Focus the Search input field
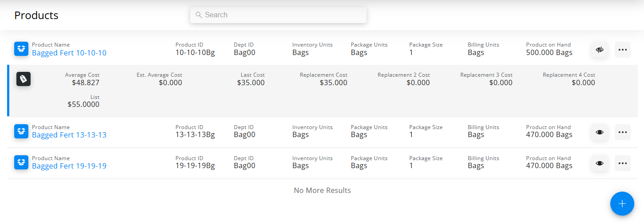644x224 pixels. pyautogui.click(x=284, y=15)
